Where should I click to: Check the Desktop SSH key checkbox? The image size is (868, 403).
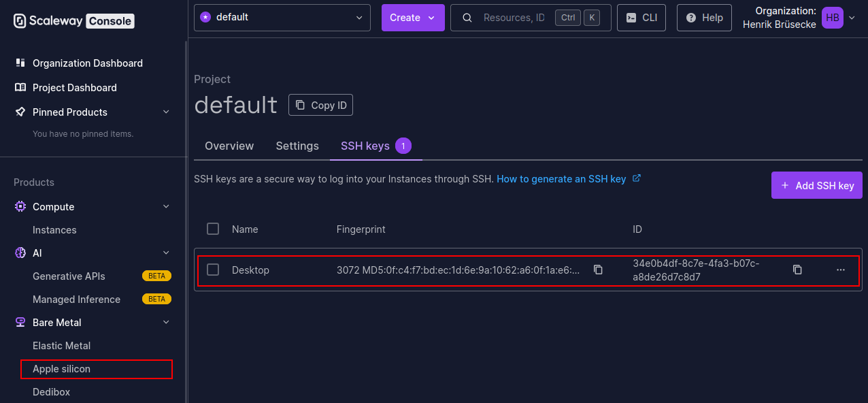pos(213,270)
